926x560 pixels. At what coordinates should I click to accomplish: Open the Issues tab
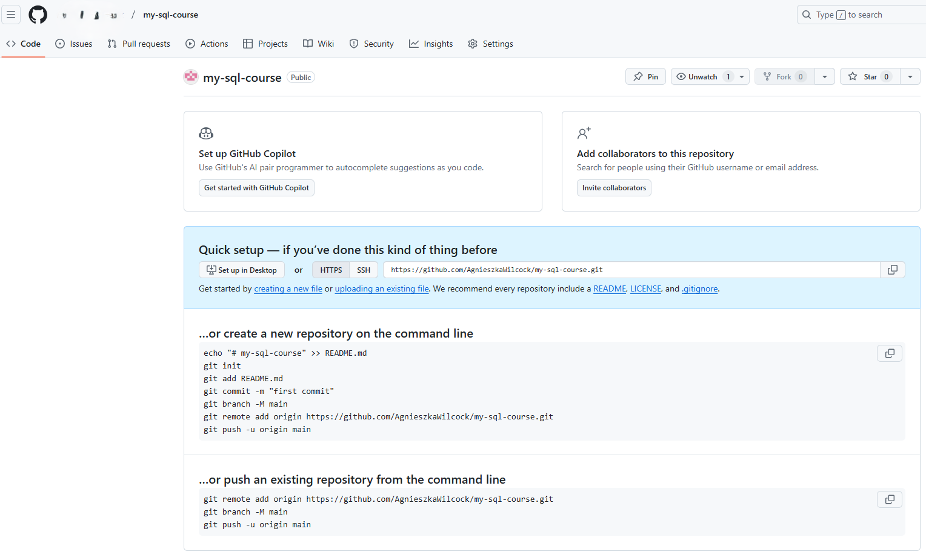[74, 44]
